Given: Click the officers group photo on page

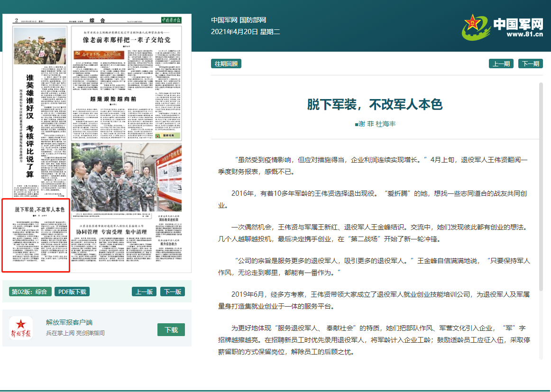Looking at the screenshot, I should (x=127, y=177).
